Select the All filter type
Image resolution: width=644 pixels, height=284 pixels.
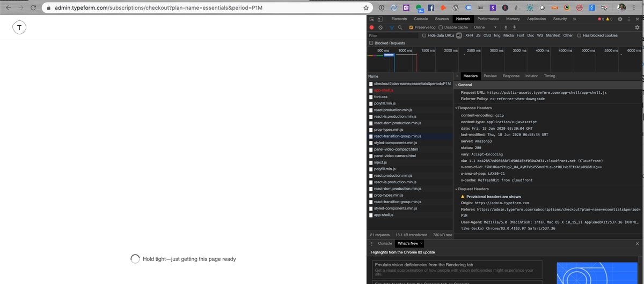pos(459,35)
